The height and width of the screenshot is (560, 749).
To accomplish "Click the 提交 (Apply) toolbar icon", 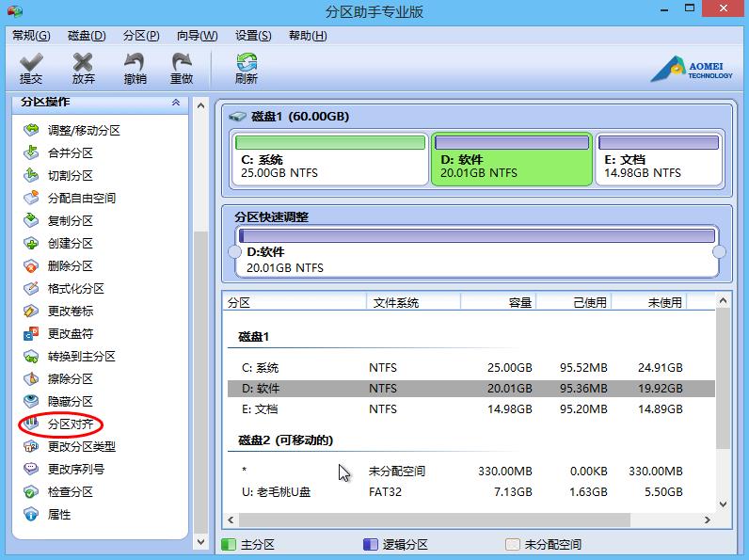I will click(31, 69).
